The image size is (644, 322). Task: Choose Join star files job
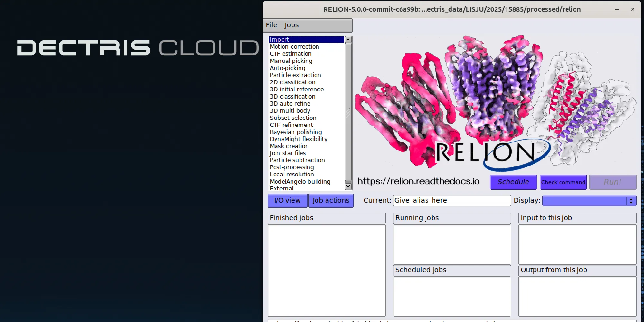(306, 153)
